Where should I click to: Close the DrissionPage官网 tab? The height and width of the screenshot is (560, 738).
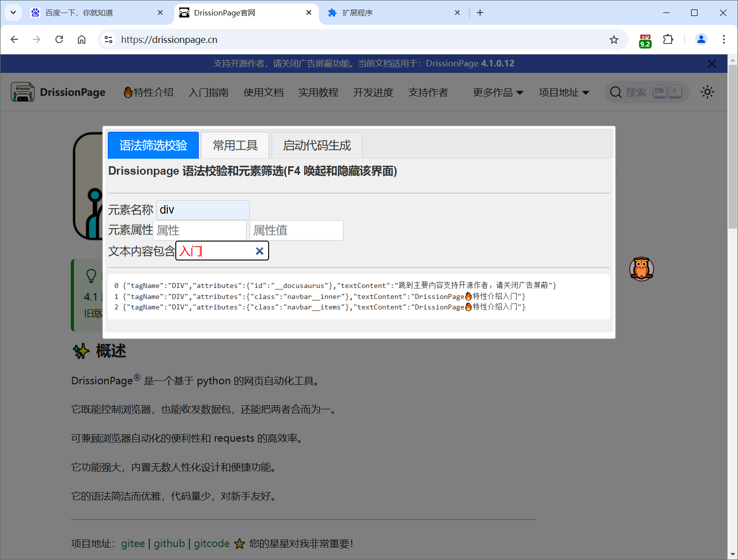click(x=309, y=12)
